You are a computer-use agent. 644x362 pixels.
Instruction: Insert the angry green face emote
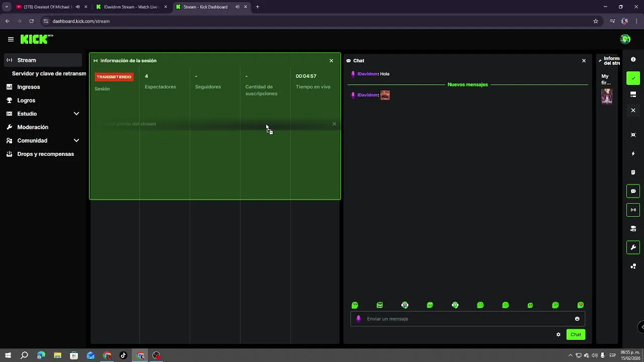point(380,305)
